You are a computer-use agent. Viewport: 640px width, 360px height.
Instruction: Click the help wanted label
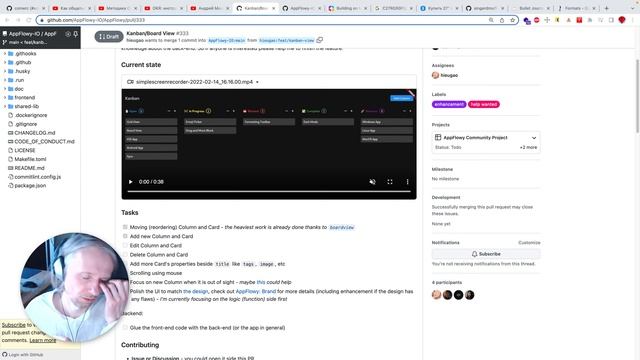pyautogui.click(x=484, y=104)
